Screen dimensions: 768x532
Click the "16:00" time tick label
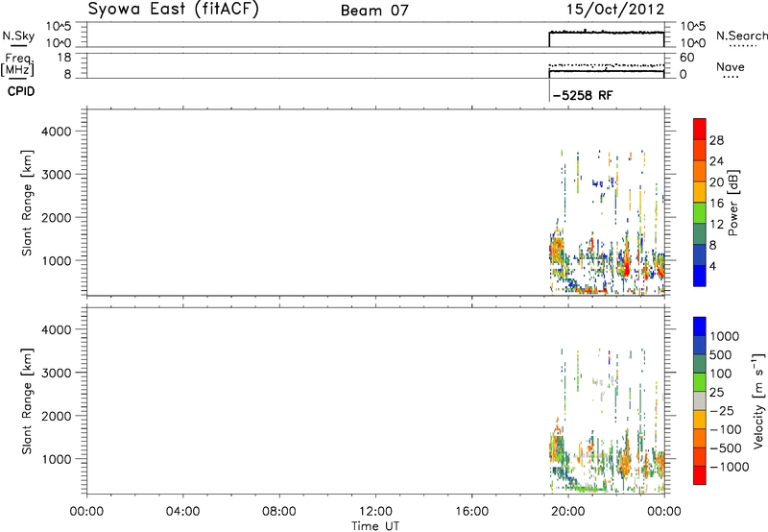pyautogui.click(x=471, y=512)
